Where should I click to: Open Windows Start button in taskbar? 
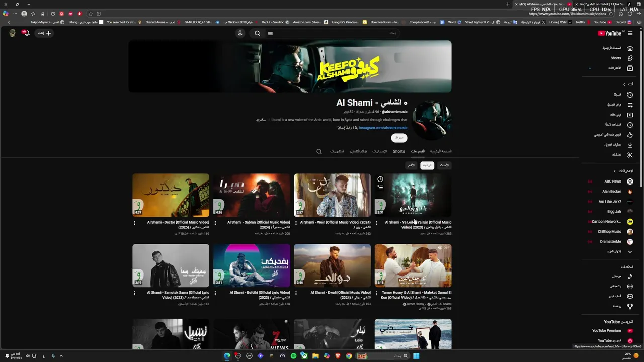tap(416, 356)
